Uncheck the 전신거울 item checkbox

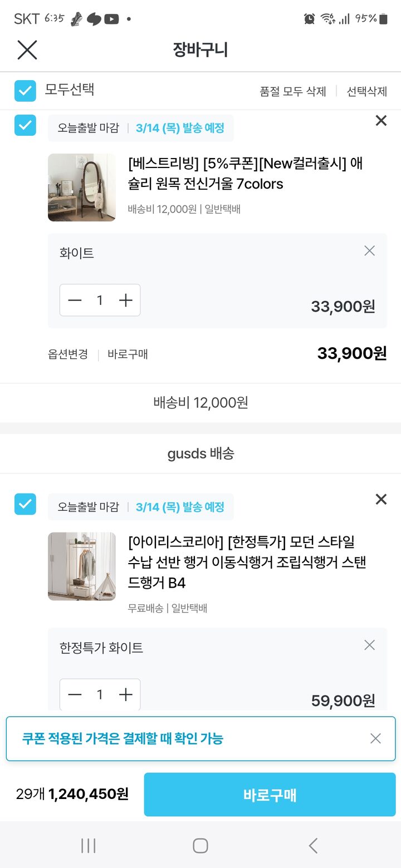pos(25,125)
